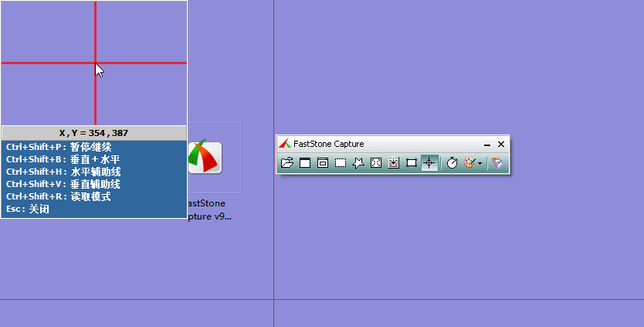
Task: Close the FastStone Capture toolbar
Action: [x=501, y=144]
